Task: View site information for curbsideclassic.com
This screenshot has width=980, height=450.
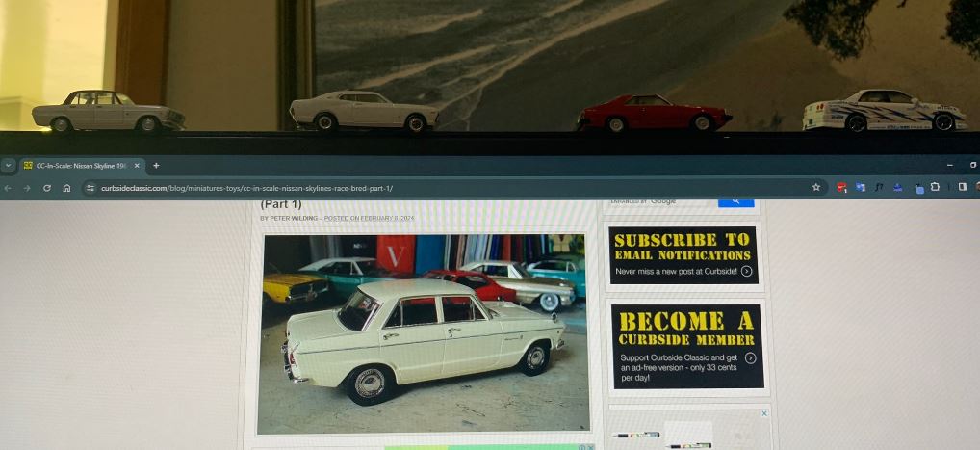Action: 90,188
